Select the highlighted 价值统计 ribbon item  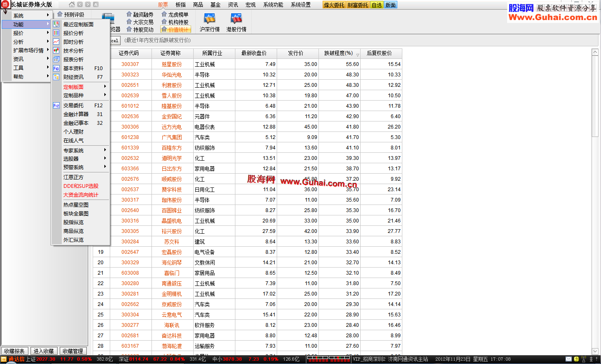[x=175, y=30]
